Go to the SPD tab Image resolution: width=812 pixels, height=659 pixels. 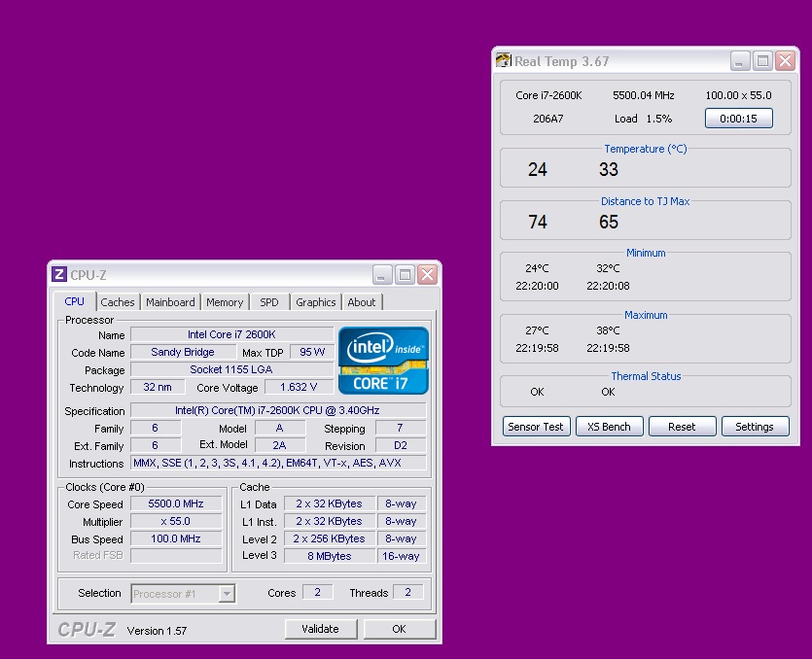click(x=269, y=302)
